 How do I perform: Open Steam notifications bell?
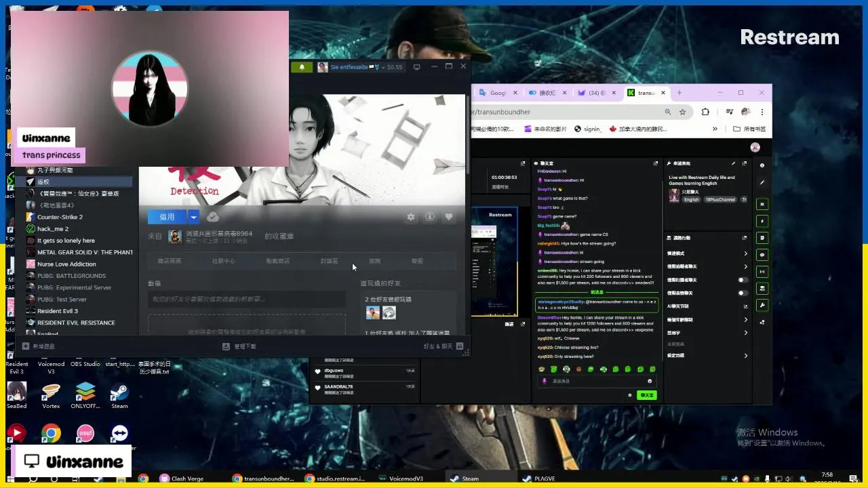coord(302,67)
